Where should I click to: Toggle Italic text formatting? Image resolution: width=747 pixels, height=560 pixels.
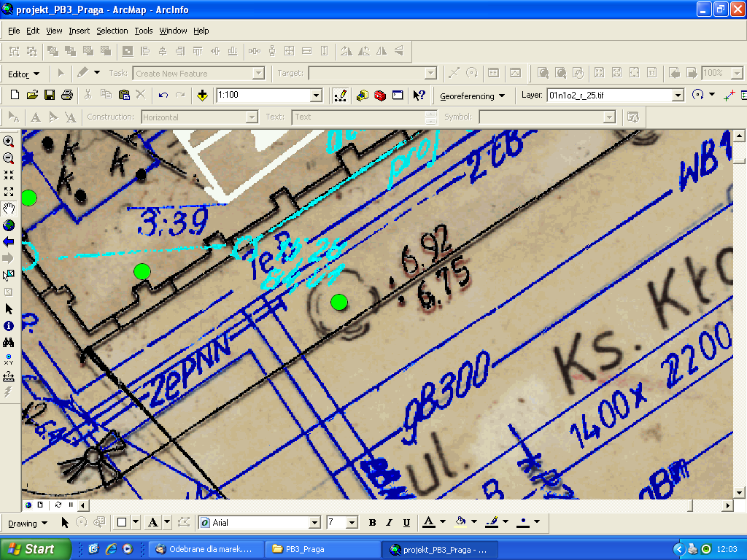pos(390,523)
